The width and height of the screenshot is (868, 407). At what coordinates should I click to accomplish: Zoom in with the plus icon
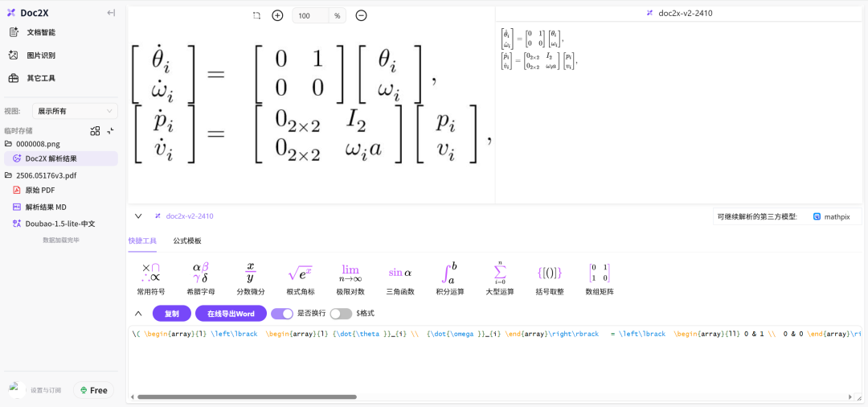(x=277, y=16)
